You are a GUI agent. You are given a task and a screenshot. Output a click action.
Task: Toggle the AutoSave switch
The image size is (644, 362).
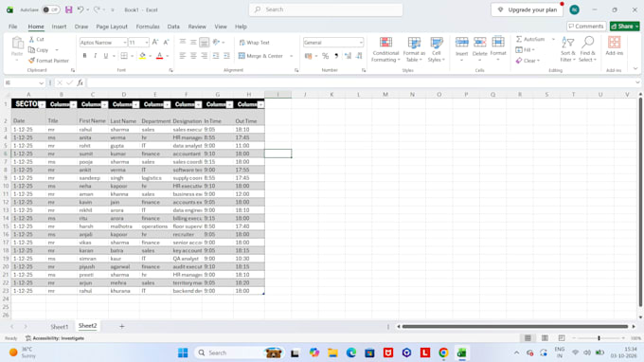pyautogui.click(x=51, y=9)
